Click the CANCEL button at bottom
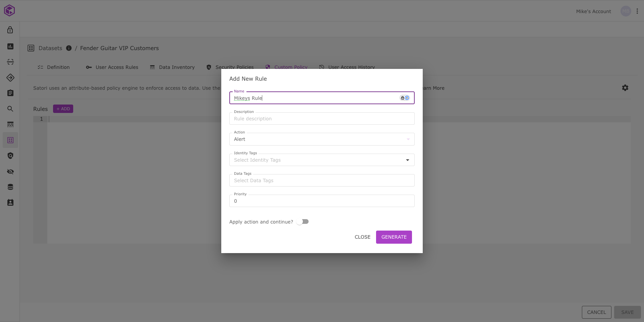The image size is (644, 322). [x=596, y=312]
